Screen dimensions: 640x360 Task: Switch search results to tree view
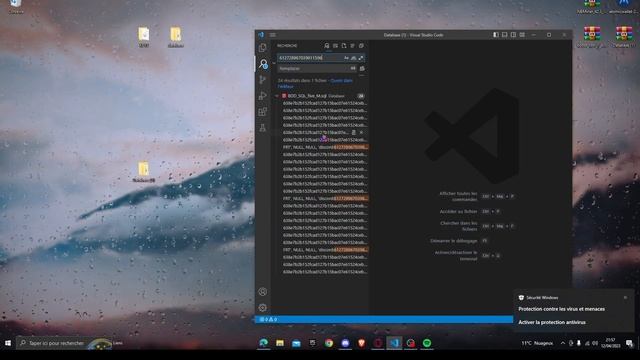[352, 46]
